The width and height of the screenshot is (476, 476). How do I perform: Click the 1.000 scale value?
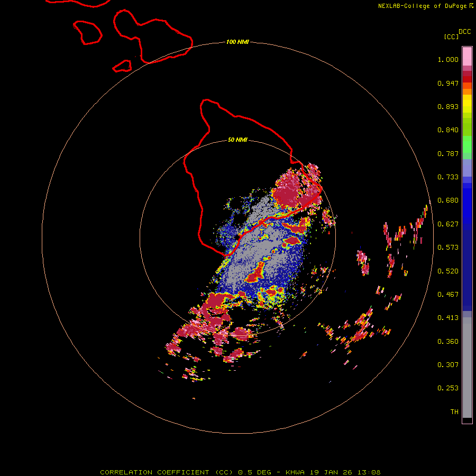coord(448,59)
